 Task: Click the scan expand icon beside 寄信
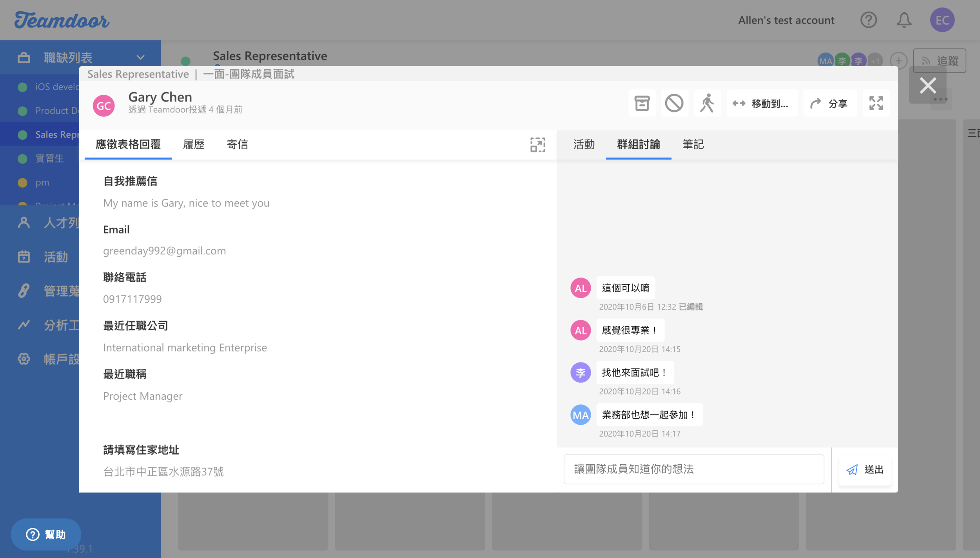[538, 145]
